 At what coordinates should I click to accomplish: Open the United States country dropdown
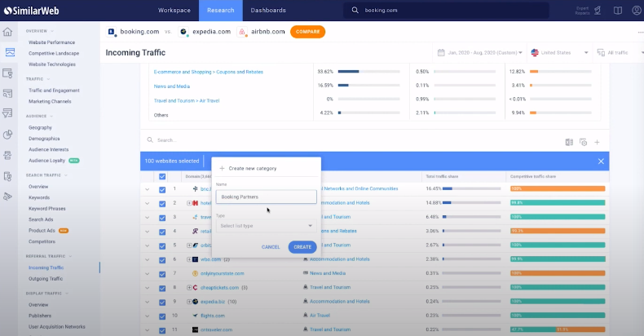pyautogui.click(x=560, y=53)
